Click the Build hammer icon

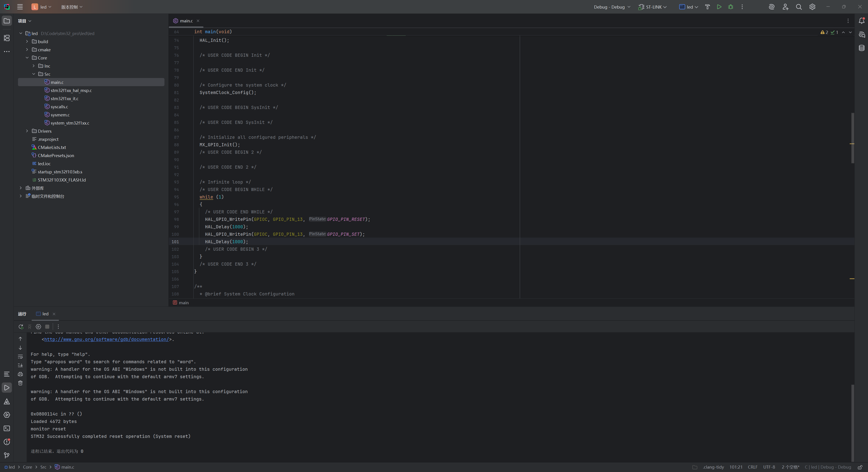pos(707,7)
